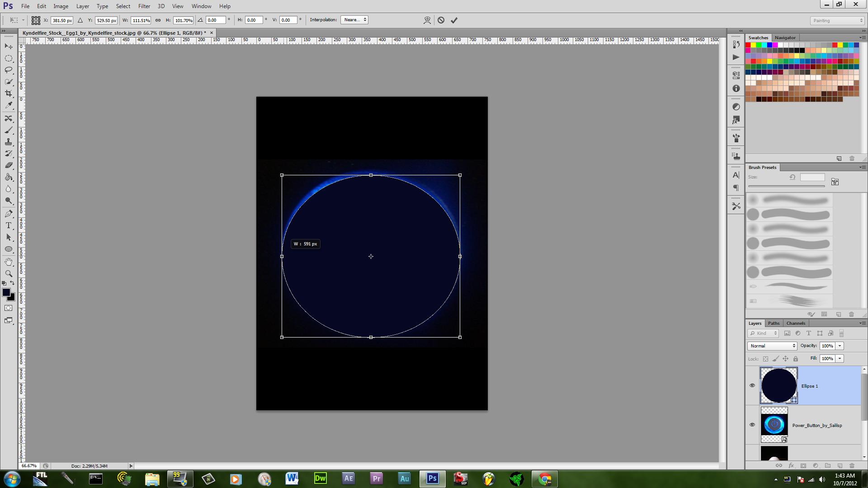Open the Fill slider dropdown arrow
Screen dimensions: 868x488
point(840,359)
